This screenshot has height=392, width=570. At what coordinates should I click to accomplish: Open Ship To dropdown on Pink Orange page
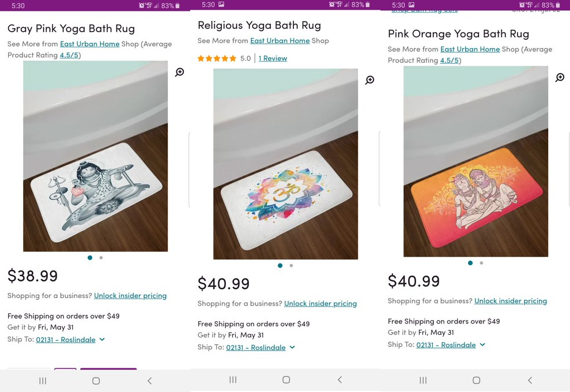[482, 345]
